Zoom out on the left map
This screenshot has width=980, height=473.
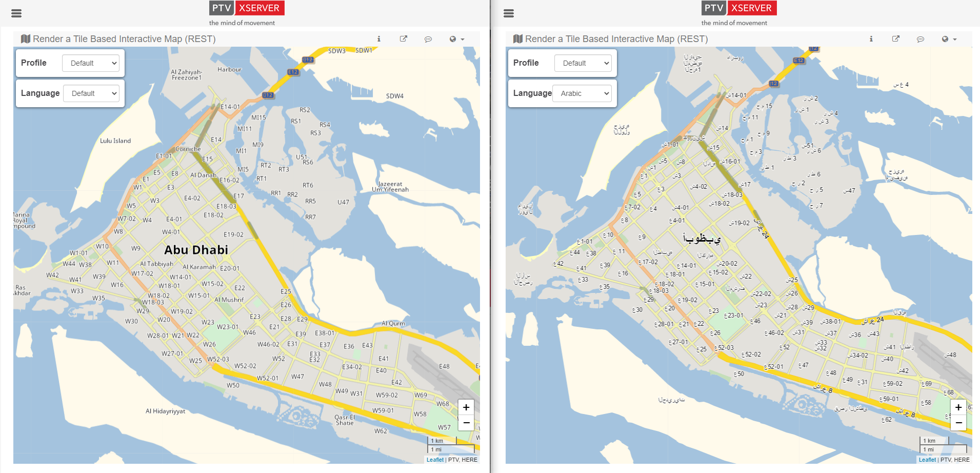[466, 423]
